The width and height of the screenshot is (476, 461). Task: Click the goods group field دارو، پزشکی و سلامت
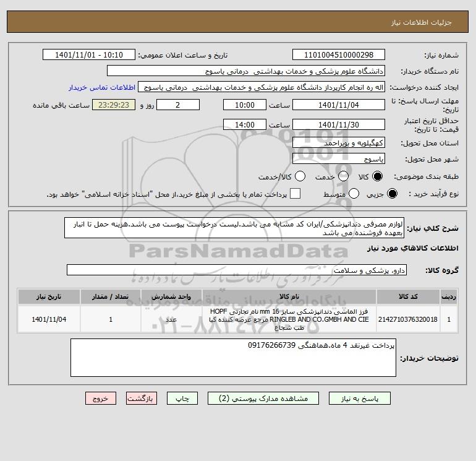pyautogui.click(x=237, y=270)
